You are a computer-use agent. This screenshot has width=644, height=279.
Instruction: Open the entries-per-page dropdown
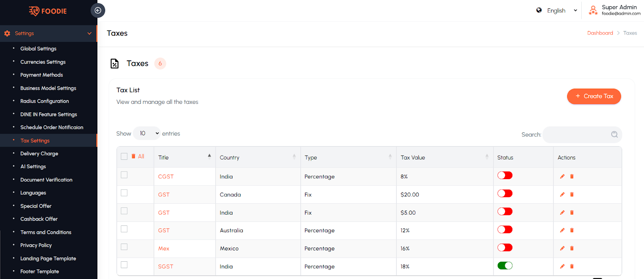click(x=147, y=134)
